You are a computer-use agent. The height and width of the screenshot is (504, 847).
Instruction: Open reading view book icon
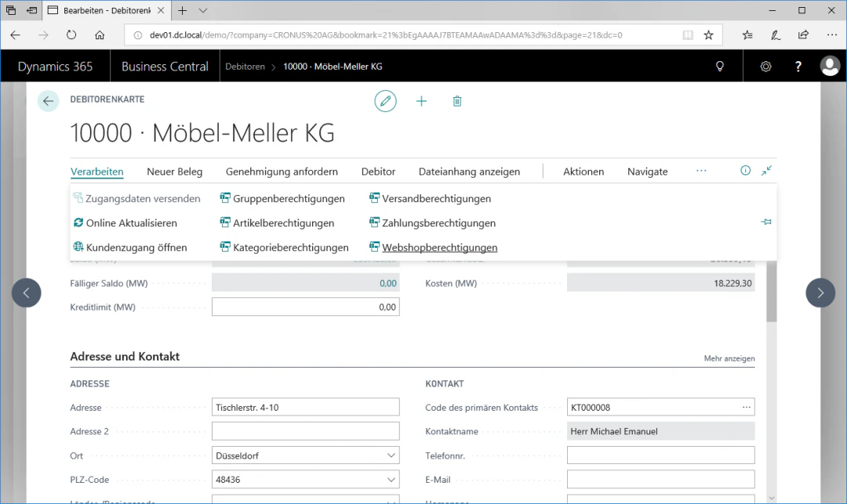click(688, 35)
